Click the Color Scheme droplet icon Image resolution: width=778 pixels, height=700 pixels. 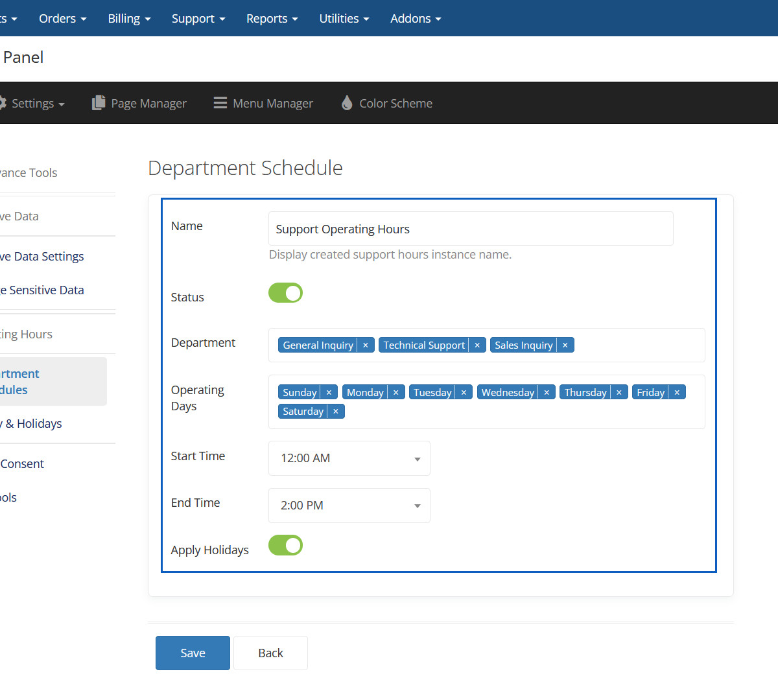347,103
